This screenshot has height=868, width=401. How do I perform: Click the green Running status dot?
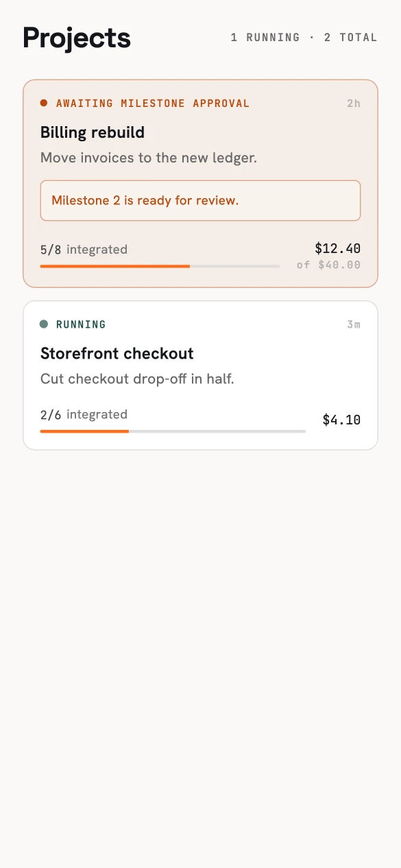[x=44, y=324]
